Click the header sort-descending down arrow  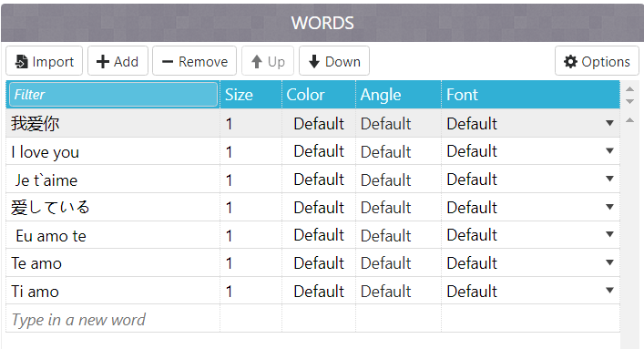(x=630, y=101)
